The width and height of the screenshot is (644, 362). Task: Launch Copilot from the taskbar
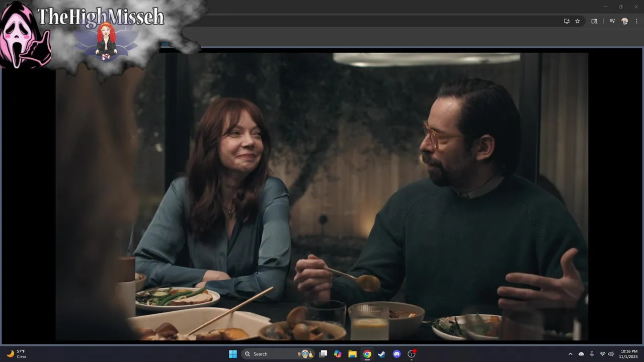pos(338,354)
